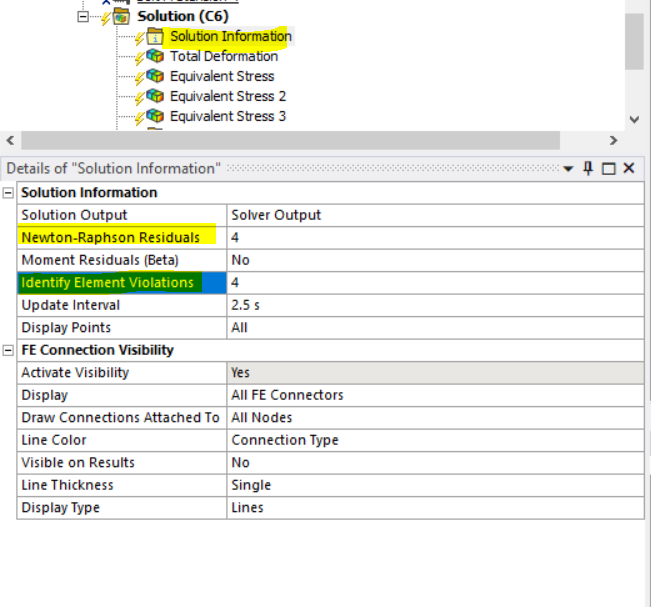The height and width of the screenshot is (607, 651).
Task: Click the Solution (C6) folder icon
Action: pyautogui.click(x=121, y=16)
